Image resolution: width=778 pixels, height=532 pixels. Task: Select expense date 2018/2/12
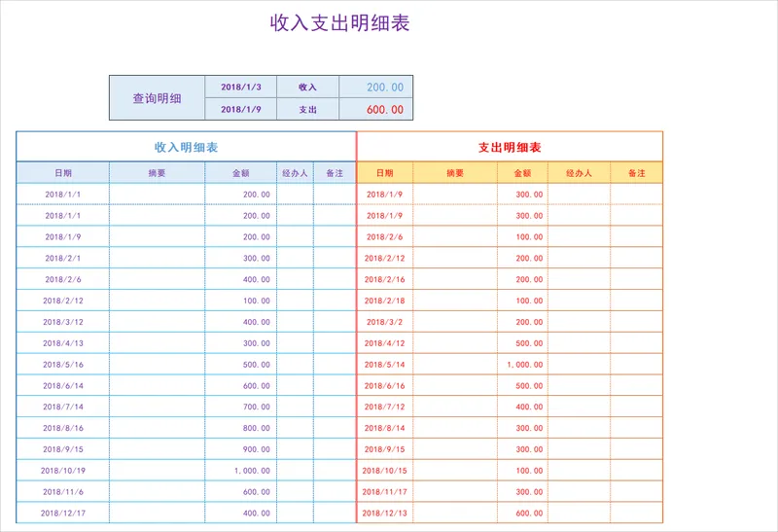pyautogui.click(x=384, y=258)
